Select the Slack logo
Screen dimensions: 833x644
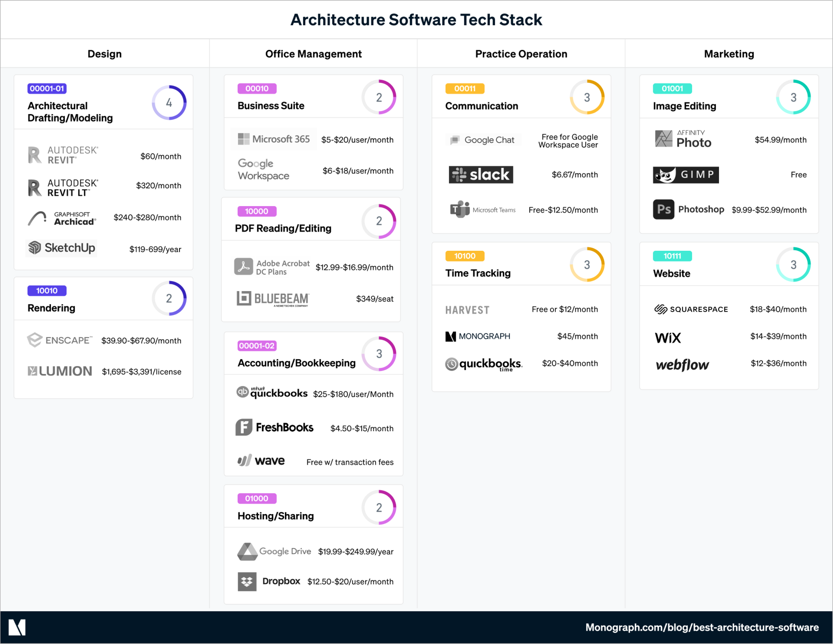pyautogui.click(x=481, y=174)
